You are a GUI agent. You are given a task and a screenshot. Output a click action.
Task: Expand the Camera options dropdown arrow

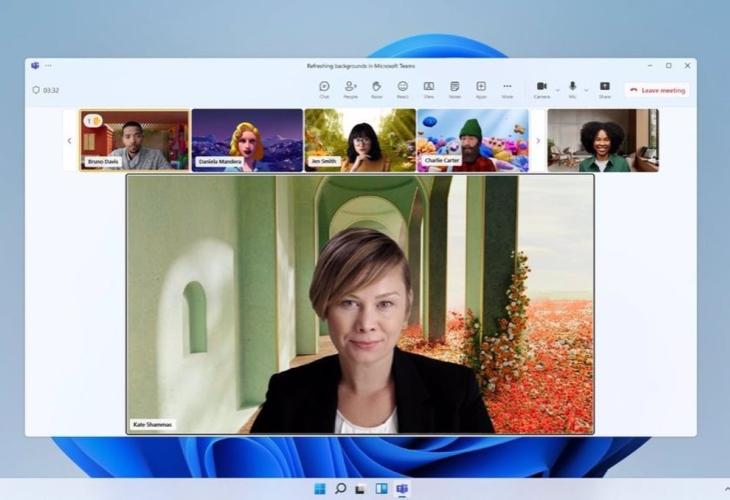point(556,90)
